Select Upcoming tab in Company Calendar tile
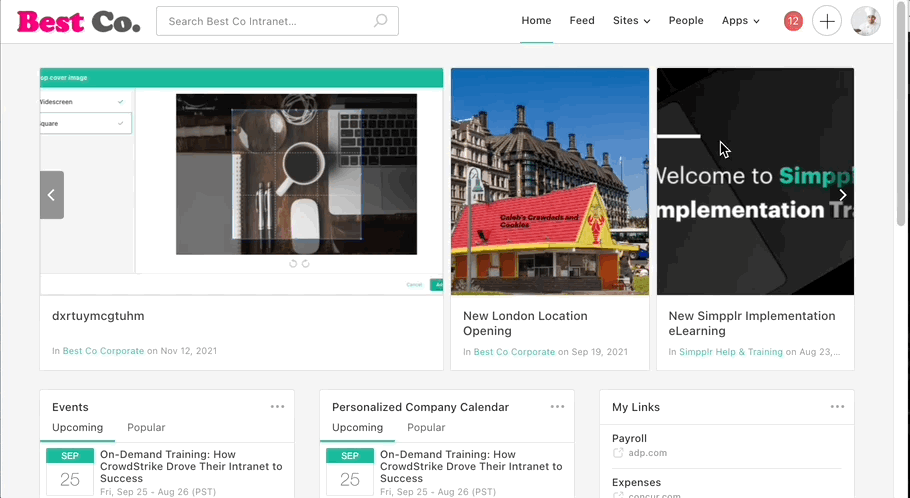Image resolution: width=910 pixels, height=498 pixels. click(x=358, y=428)
